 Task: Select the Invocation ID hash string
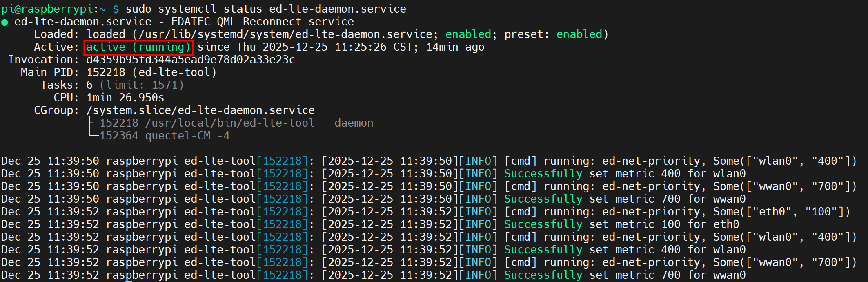pos(190,60)
